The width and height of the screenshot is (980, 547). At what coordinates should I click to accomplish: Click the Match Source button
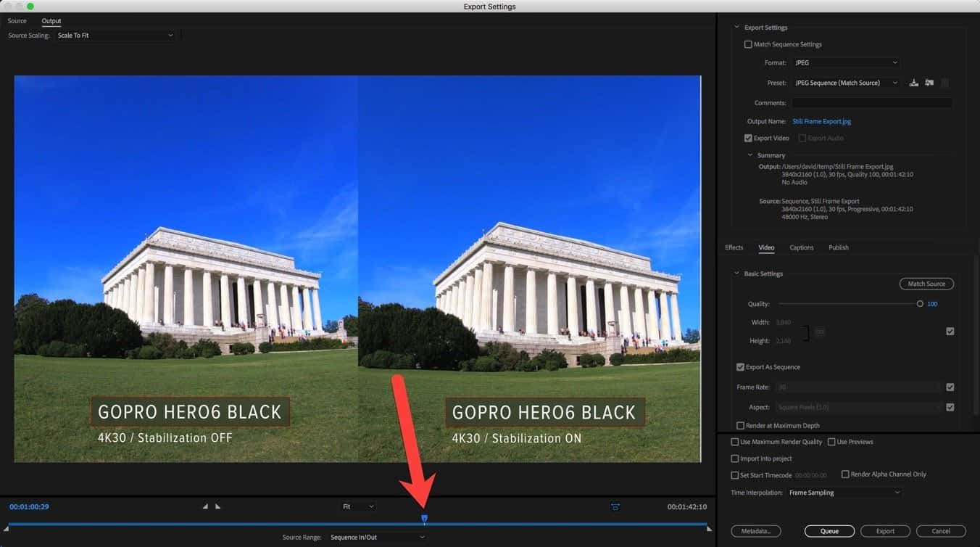[x=926, y=284]
